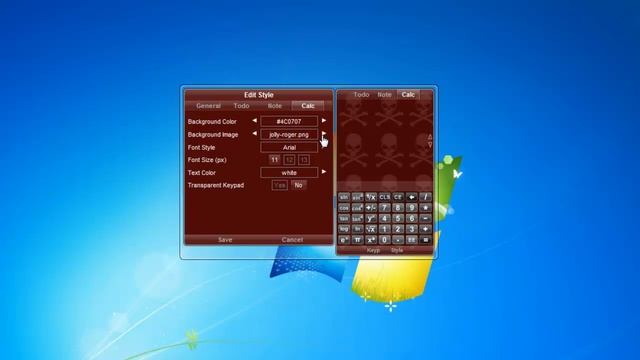Choose Yes for Transparent Keypad
Image resolution: width=640 pixels, height=360 pixels.
pyautogui.click(x=280, y=185)
